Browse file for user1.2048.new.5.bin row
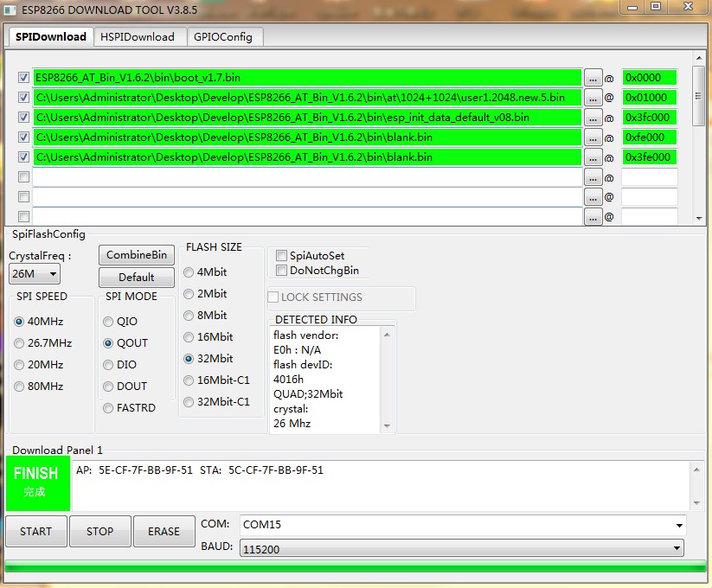Viewport: 712px width, 588px height. pos(593,98)
